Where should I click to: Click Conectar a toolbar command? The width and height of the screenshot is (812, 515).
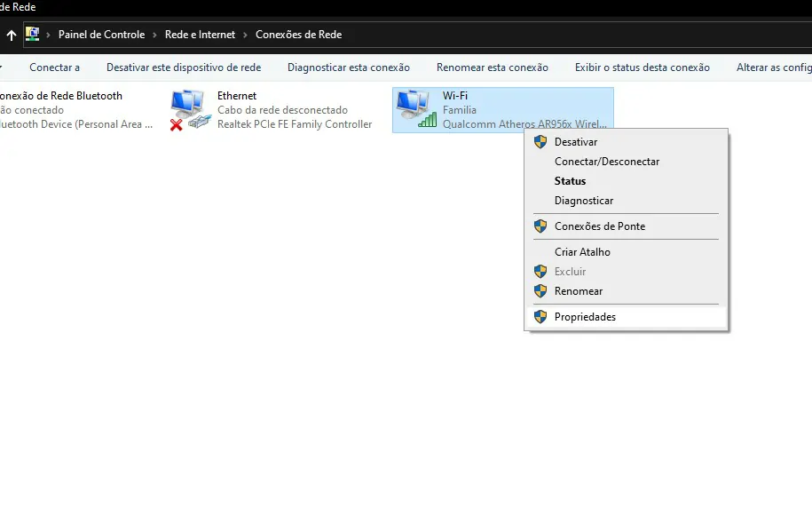[54, 67]
